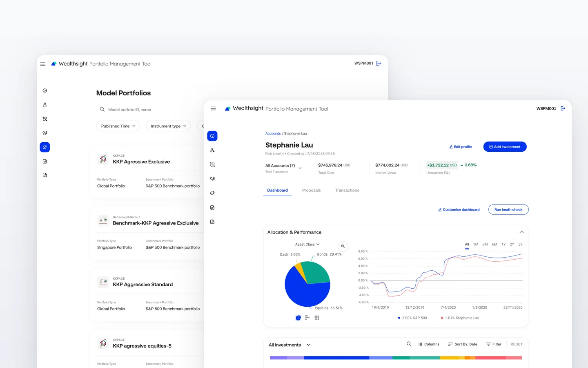Click logout icon next to WSPM001 in front window
The image size is (588, 368).
point(563,108)
